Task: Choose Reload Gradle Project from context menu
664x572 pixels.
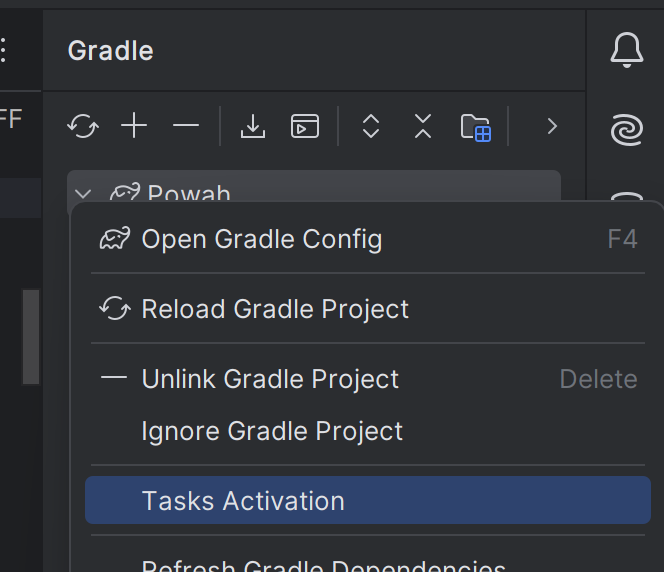Action: coord(275,309)
